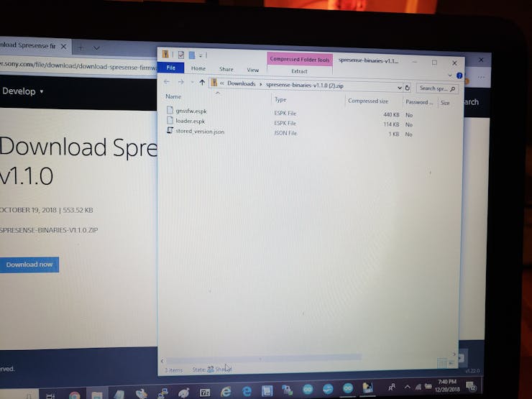
Task: Click the JSON File type cell
Action: (285, 133)
